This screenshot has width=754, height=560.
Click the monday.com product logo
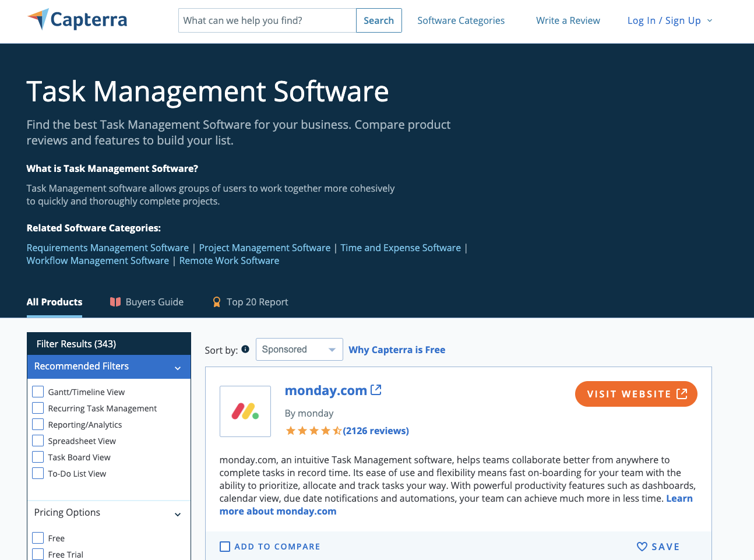pos(245,411)
